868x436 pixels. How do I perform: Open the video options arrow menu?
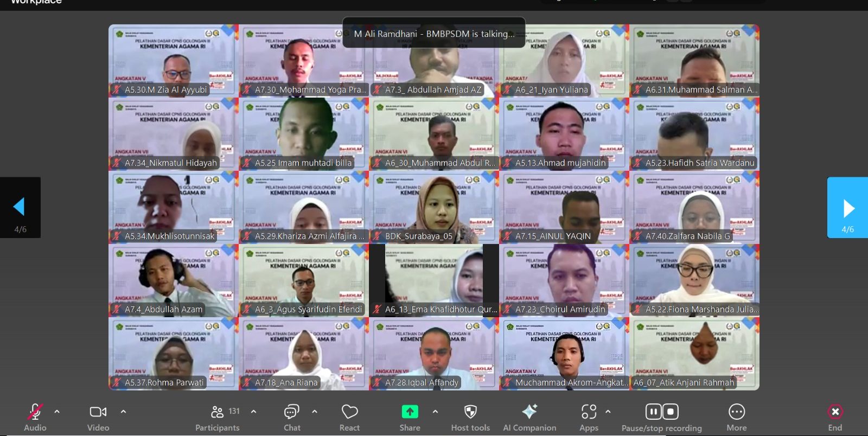point(123,412)
